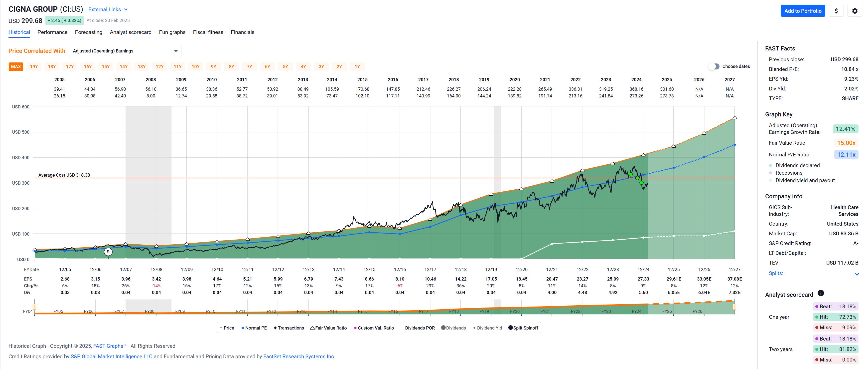The height and width of the screenshot is (369, 868).
Task: Switch to Fun graphs tab
Action: point(172,32)
